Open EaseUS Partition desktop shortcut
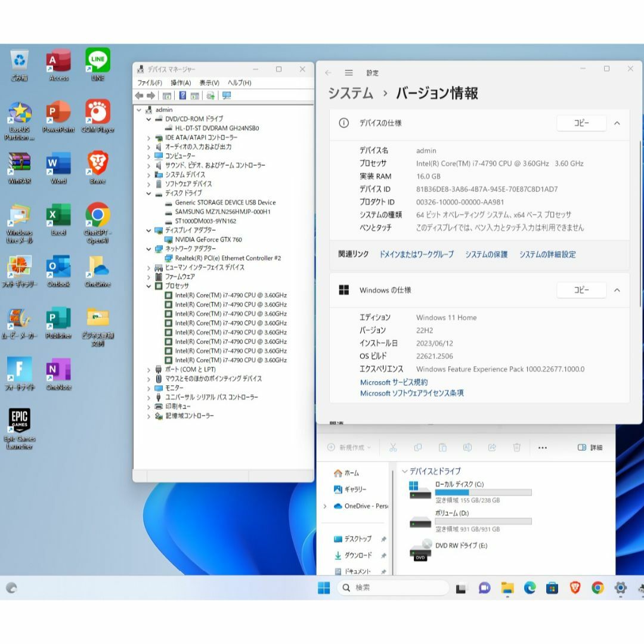 click(19, 120)
